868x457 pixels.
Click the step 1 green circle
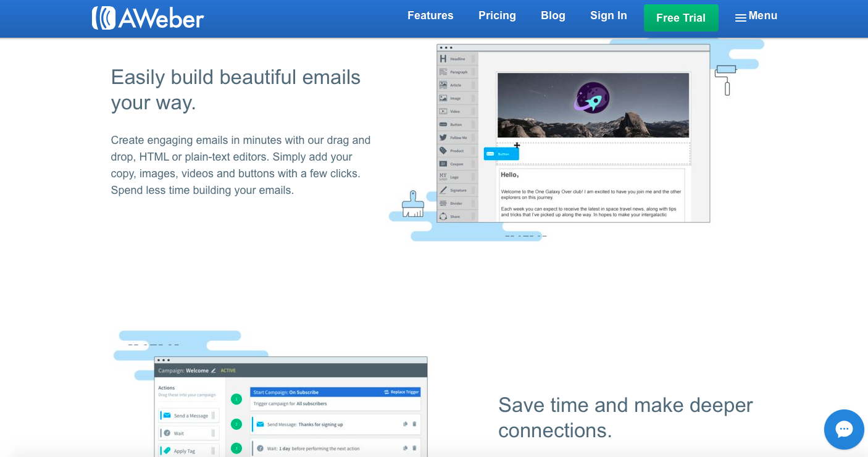pos(236,399)
